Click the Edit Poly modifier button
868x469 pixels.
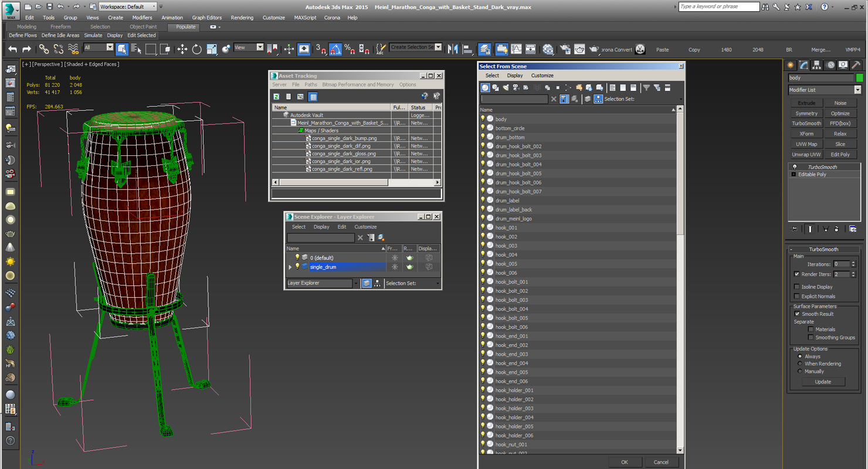(x=840, y=154)
